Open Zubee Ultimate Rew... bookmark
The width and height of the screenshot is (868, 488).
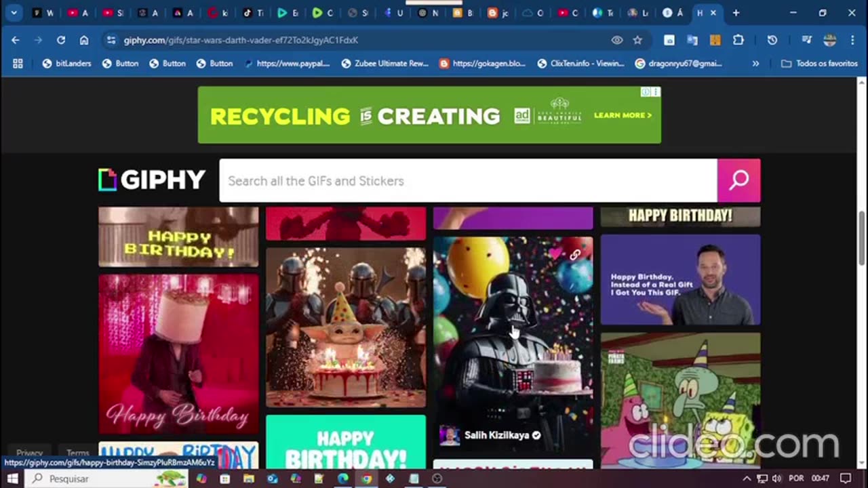[385, 63]
